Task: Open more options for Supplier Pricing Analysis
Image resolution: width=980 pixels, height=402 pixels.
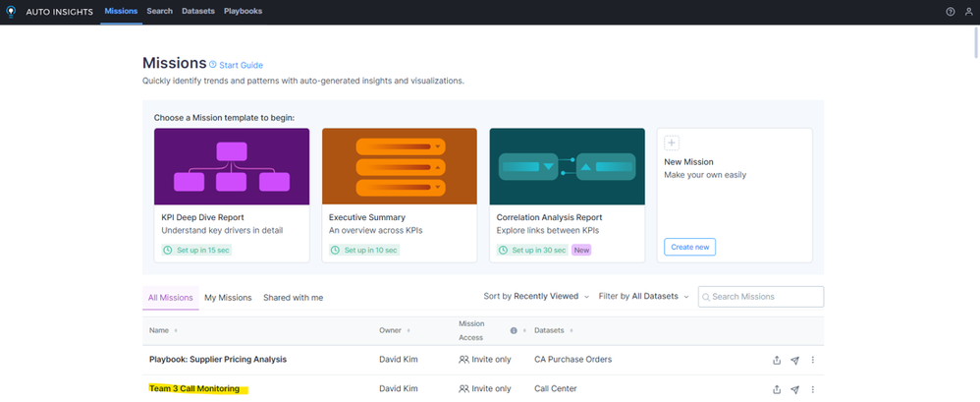Action: coord(812,360)
